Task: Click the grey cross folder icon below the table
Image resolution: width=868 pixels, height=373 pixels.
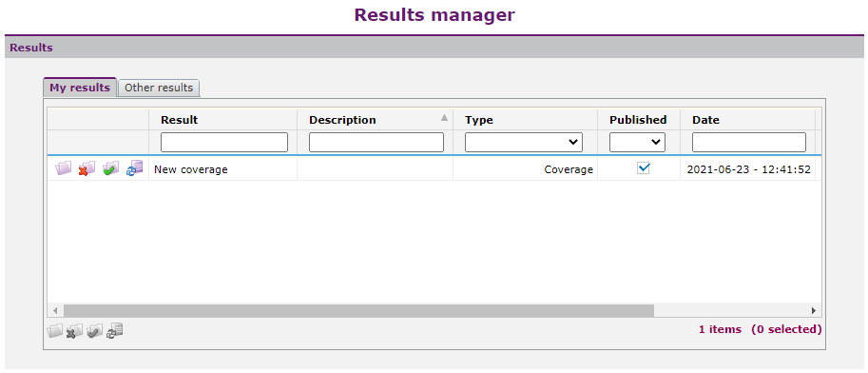Action: (x=75, y=331)
